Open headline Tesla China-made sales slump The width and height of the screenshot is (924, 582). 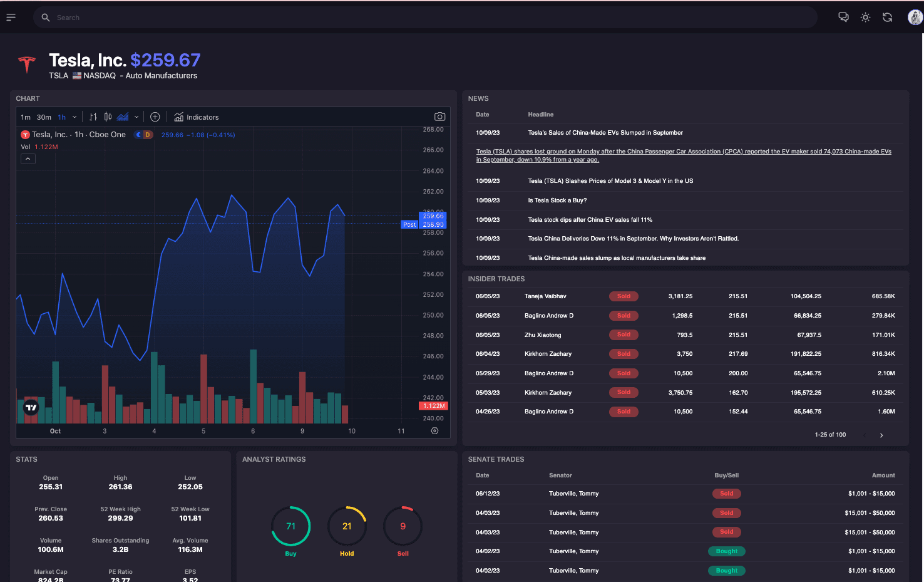click(x=617, y=258)
